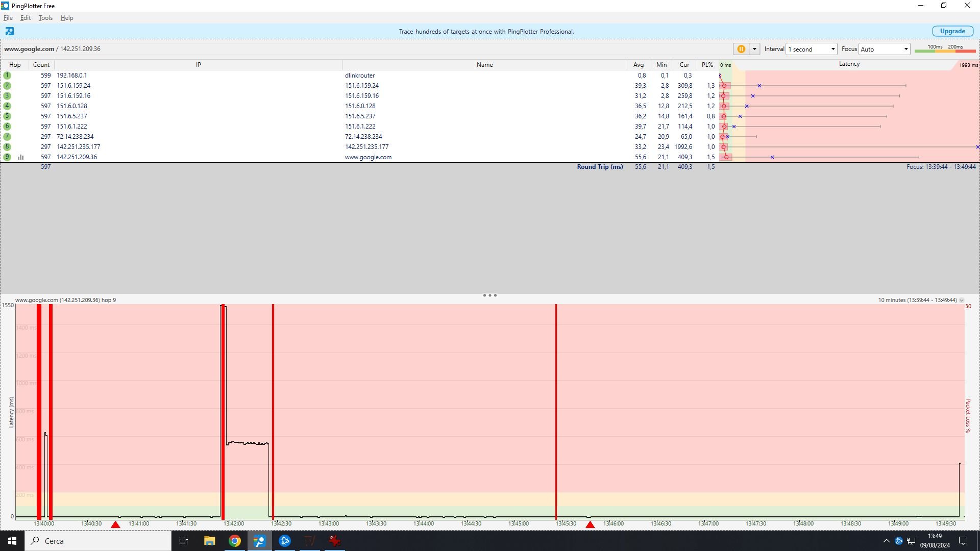Screen dimensions: 980x551
Task: Click the 1992,6 current value for hop 8
Action: [x=683, y=147]
